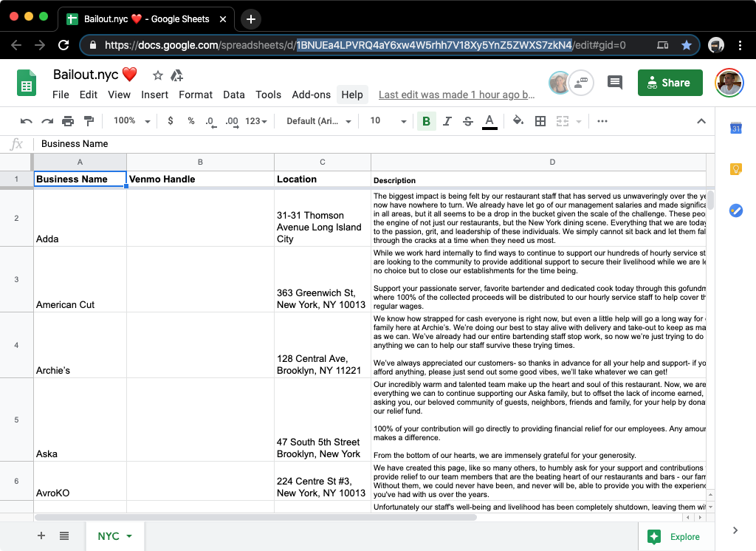Click the green Share button
756x551 pixels.
coord(670,83)
